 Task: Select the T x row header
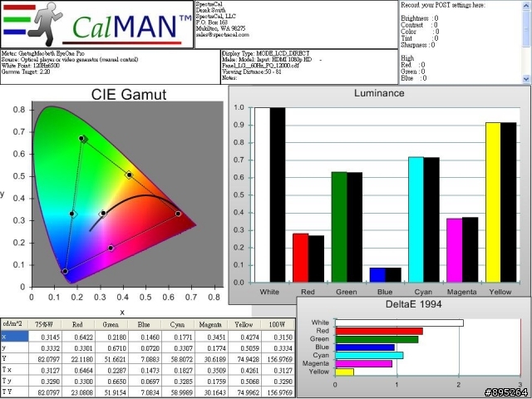coord(14,370)
